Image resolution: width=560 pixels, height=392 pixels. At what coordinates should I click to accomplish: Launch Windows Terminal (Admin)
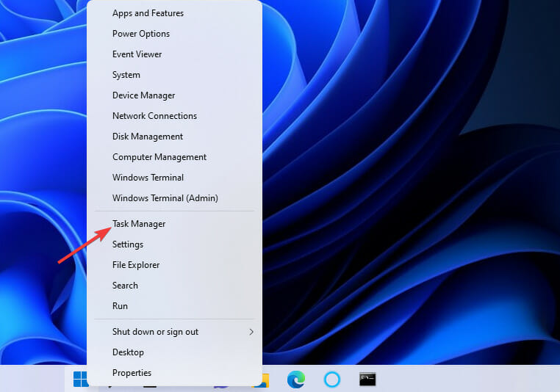174,198
